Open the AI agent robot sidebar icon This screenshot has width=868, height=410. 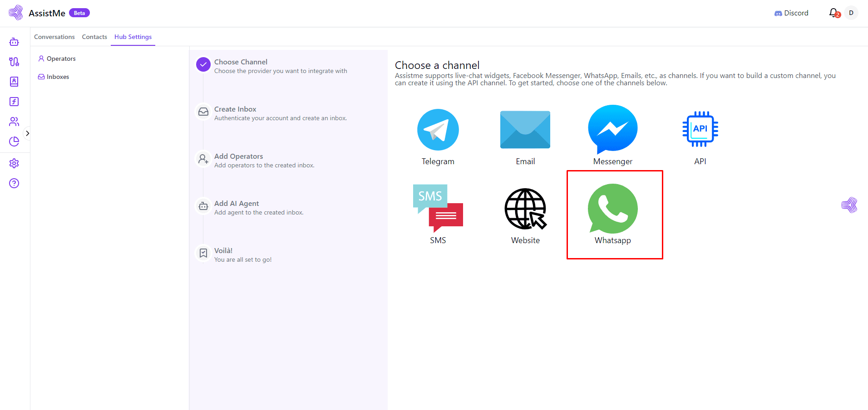(x=14, y=42)
